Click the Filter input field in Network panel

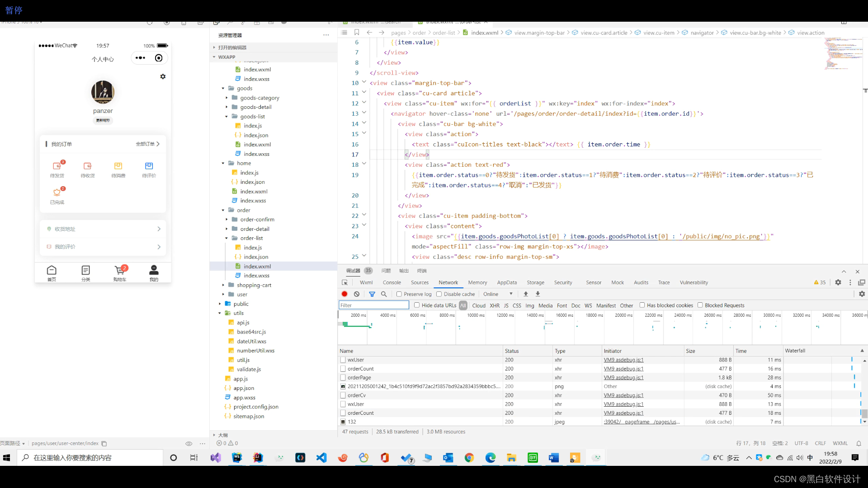[373, 305]
